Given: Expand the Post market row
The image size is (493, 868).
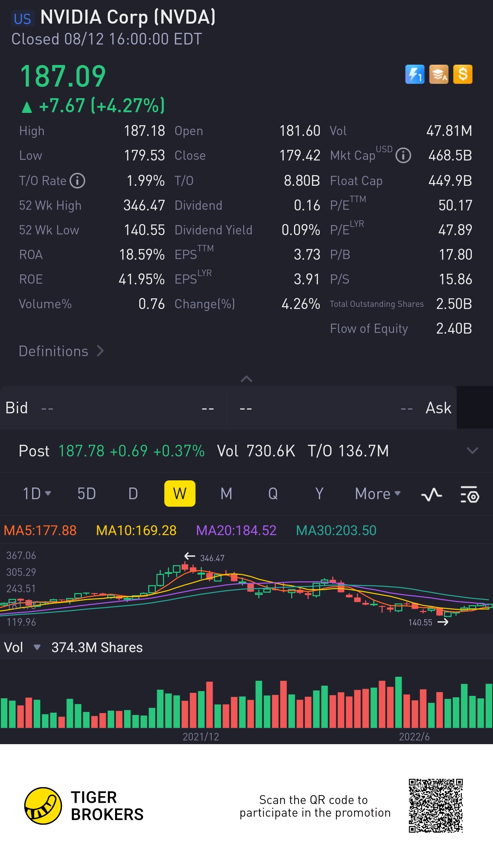Looking at the screenshot, I should tap(472, 451).
